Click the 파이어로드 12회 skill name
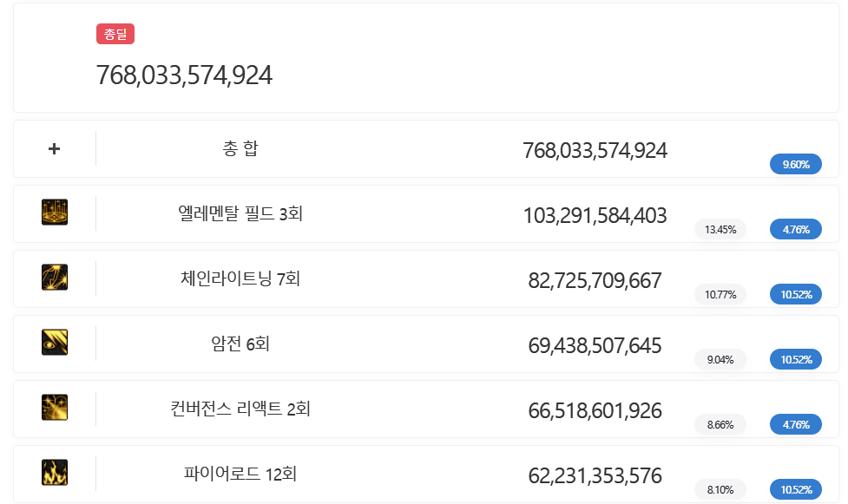Screen dimensions: 848x504 pos(240,475)
